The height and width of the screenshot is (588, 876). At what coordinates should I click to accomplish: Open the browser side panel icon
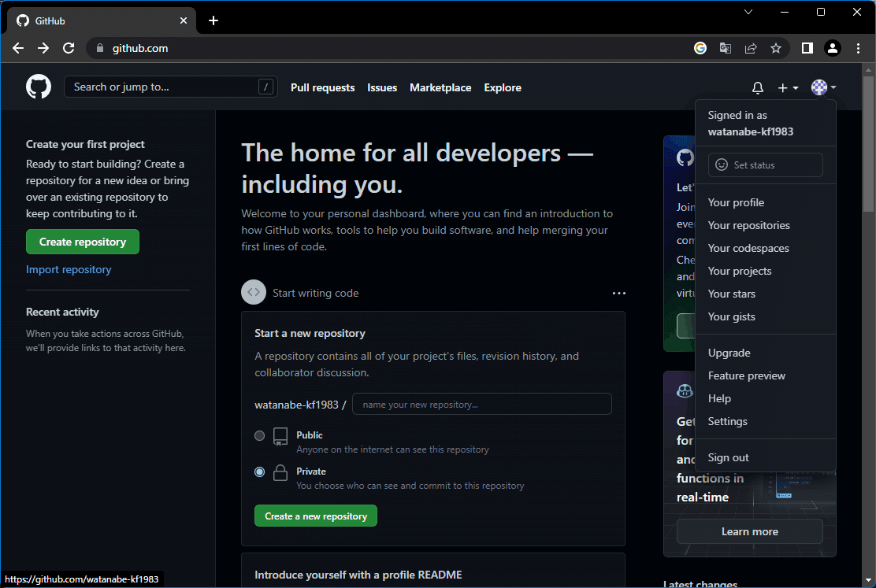coord(807,49)
